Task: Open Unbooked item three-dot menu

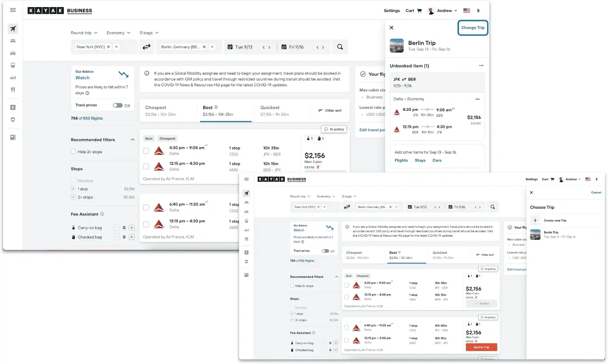Action: click(x=481, y=65)
